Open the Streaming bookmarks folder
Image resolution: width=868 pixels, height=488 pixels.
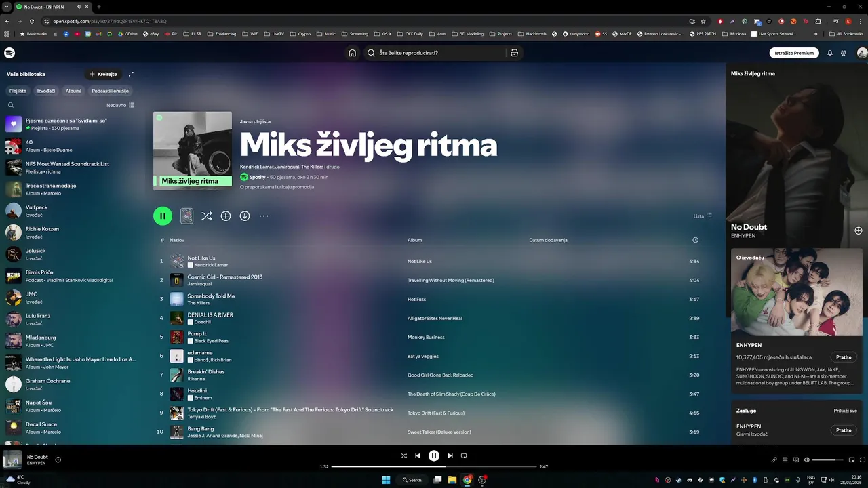[355, 33]
